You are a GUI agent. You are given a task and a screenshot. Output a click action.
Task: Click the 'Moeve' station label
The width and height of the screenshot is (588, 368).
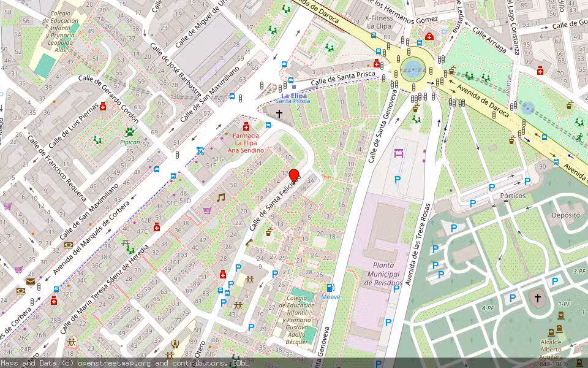point(331,297)
